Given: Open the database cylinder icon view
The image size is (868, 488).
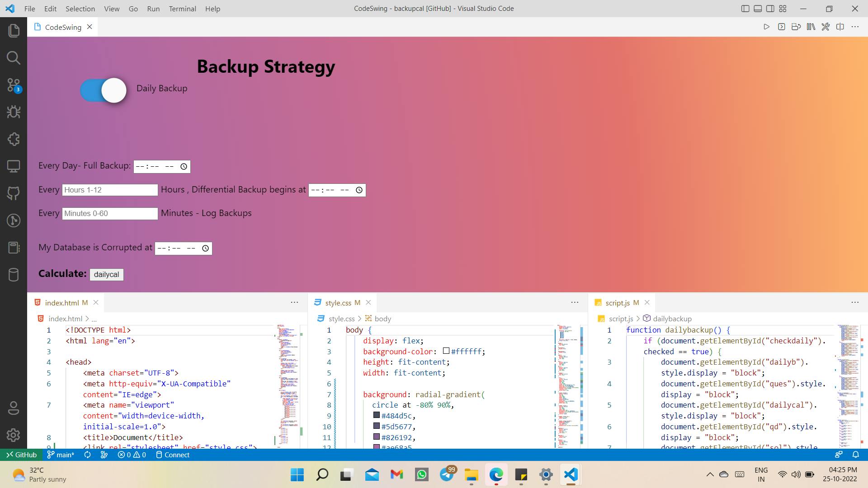Looking at the screenshot, I should 14,275.
